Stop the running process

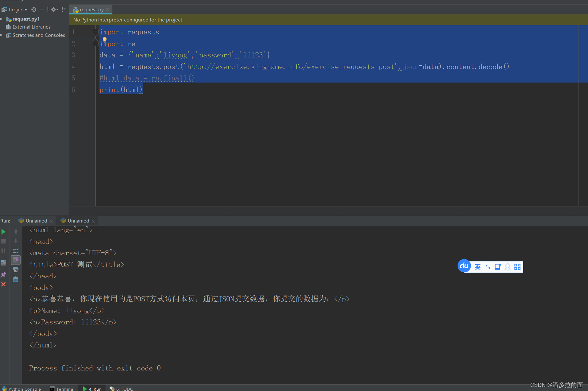pos(3,241)
